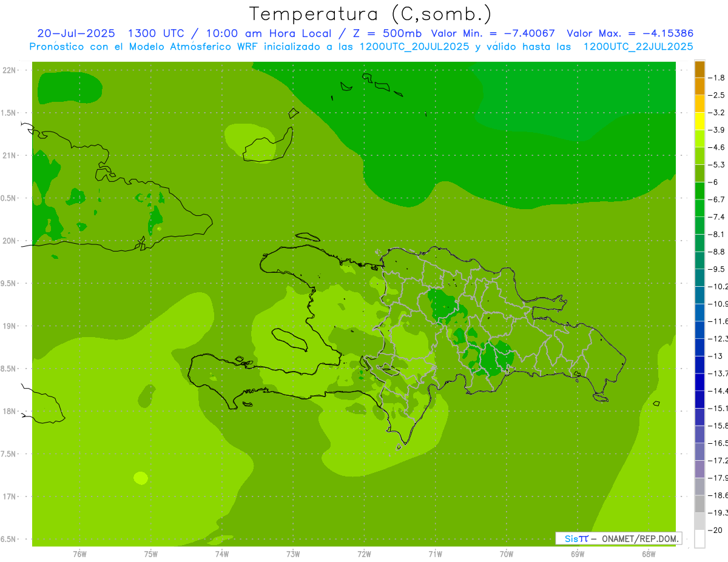
Task: Click the 'Valor Min. = -7.40067' text
Action: 493,33
